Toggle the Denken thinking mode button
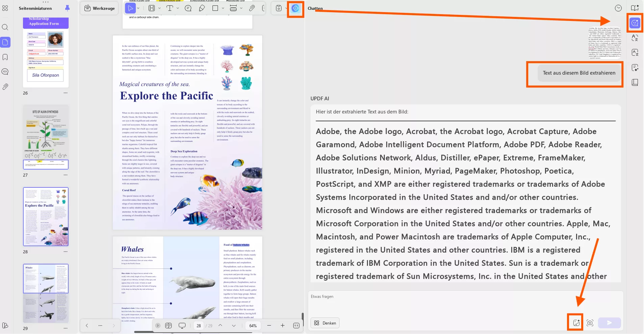Screen dimensions: 644x334 (325, 323)
